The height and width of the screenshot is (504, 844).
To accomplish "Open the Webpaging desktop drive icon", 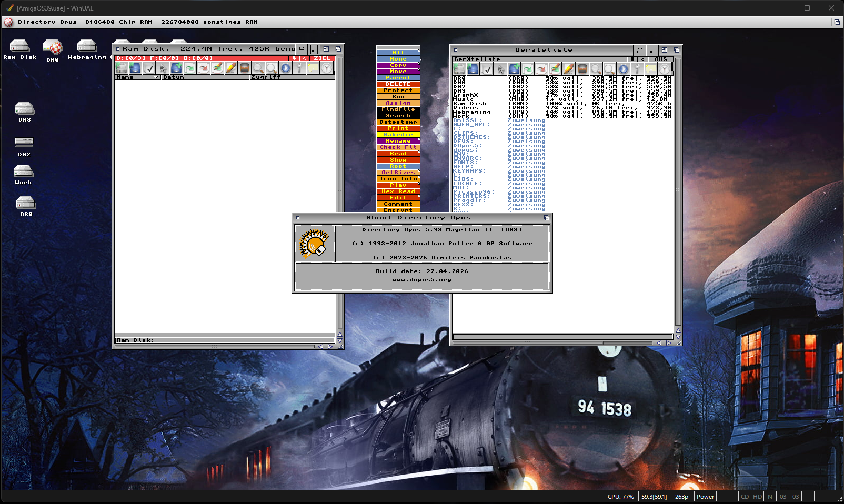I will [87, 46].
